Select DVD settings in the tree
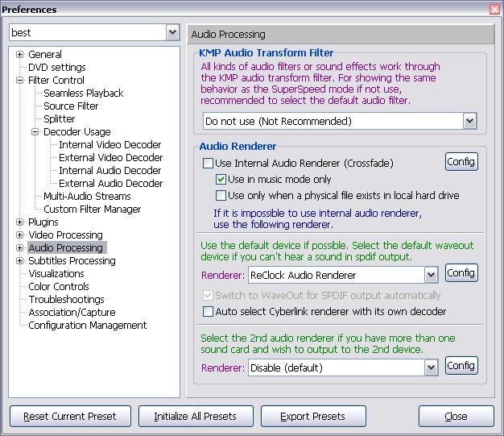The image size is (504, 436). [56, 68]
